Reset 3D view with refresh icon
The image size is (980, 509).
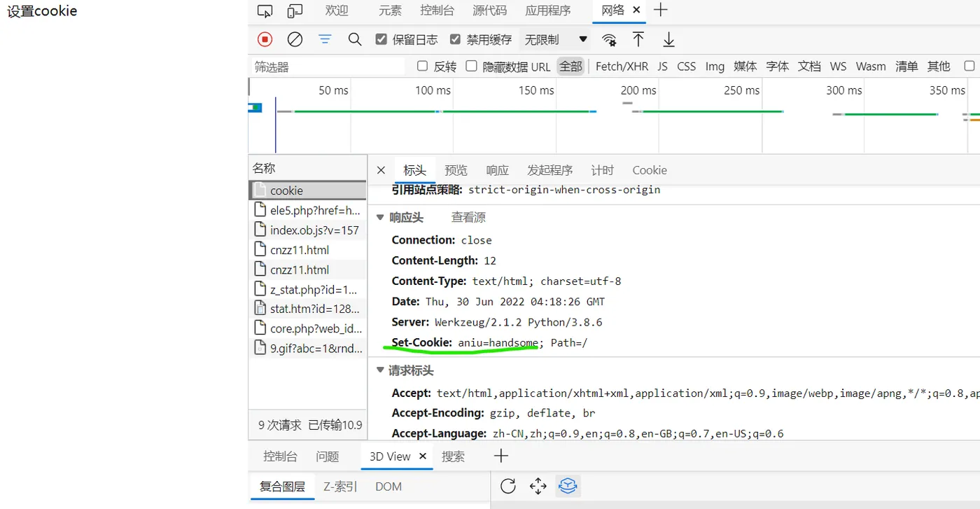pyautogui.click(x=508, y=486)
